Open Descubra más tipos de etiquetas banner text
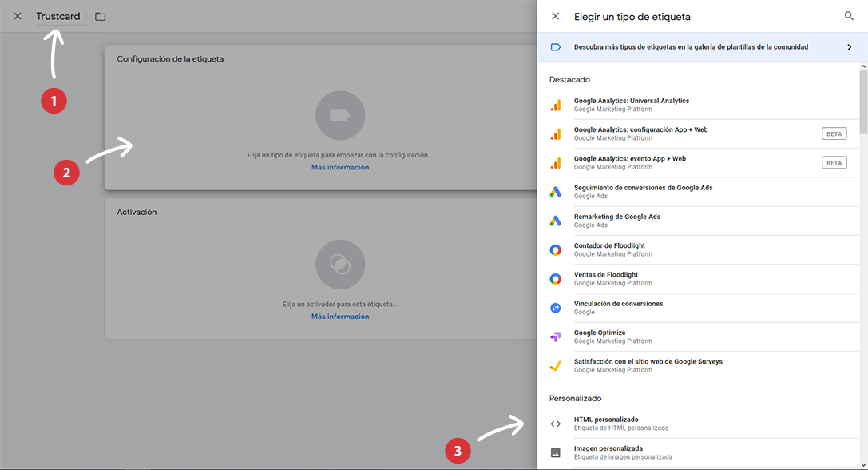Screen dimensions: 868x470 click(x=691, y=47)
